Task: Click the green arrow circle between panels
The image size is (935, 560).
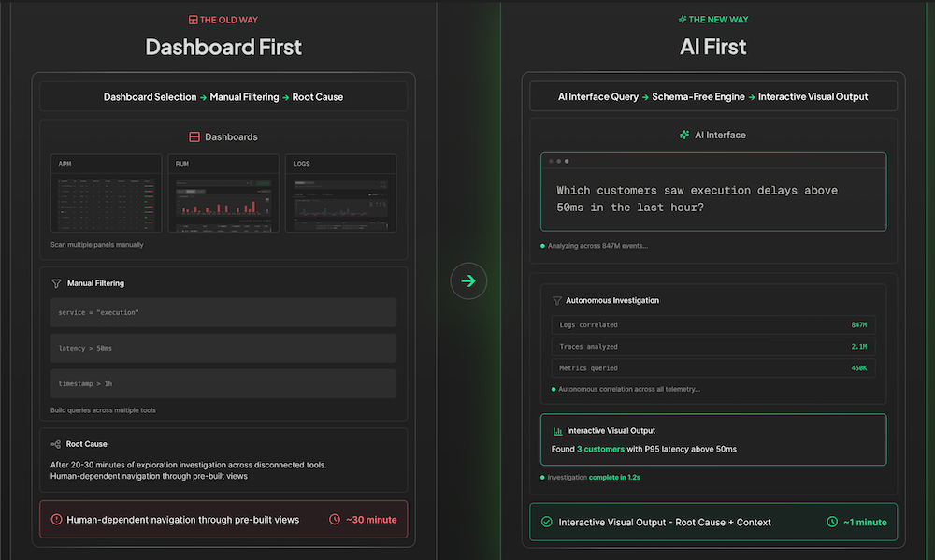Action: click(468, 280)
